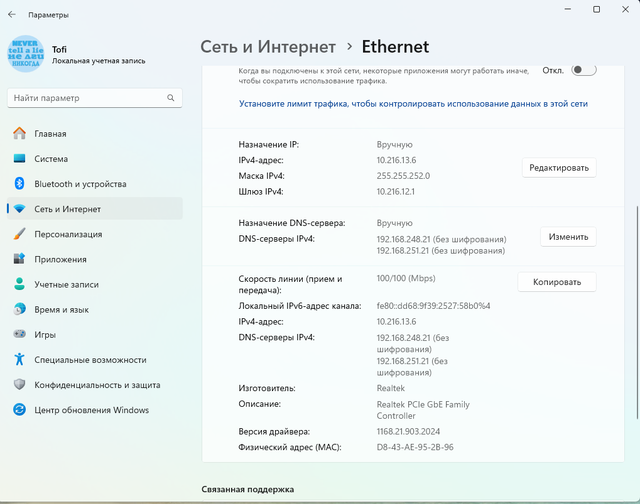
Task: Open Приложения settings page
Action: tap(95, 259)
